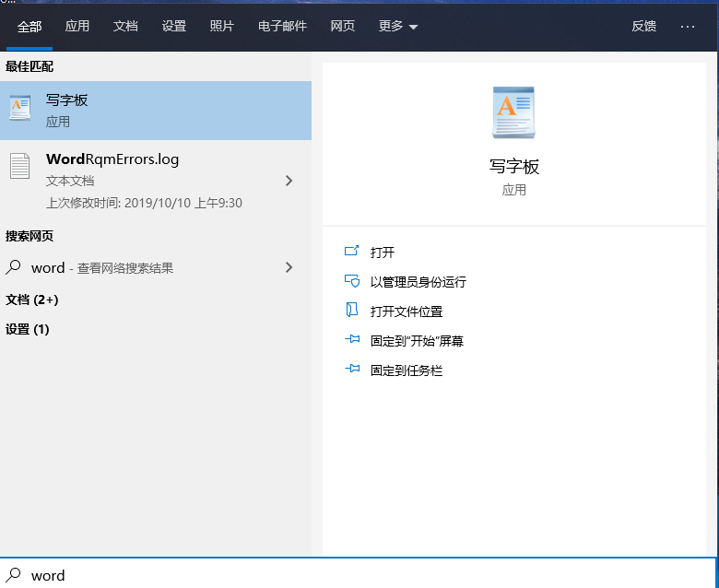Click the WordRqmErrors.log file icon
The height and width of the screenshot is (588, 719).
point(19,166)
